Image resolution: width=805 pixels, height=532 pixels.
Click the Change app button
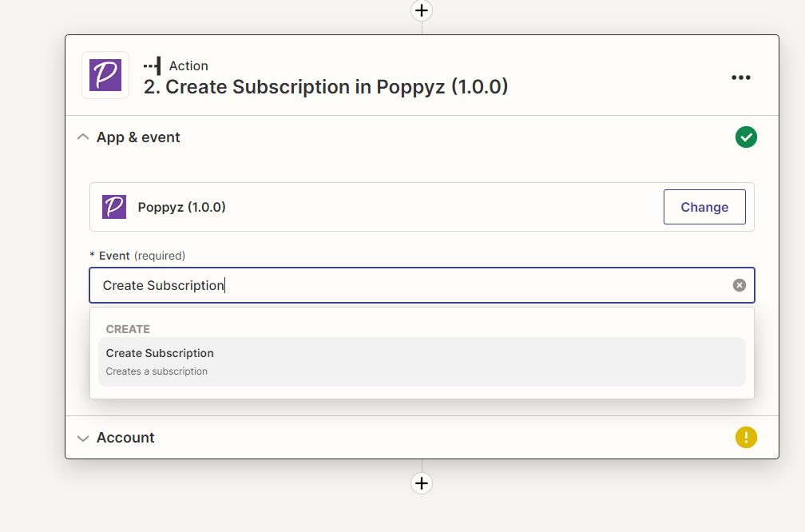(704, 207)
